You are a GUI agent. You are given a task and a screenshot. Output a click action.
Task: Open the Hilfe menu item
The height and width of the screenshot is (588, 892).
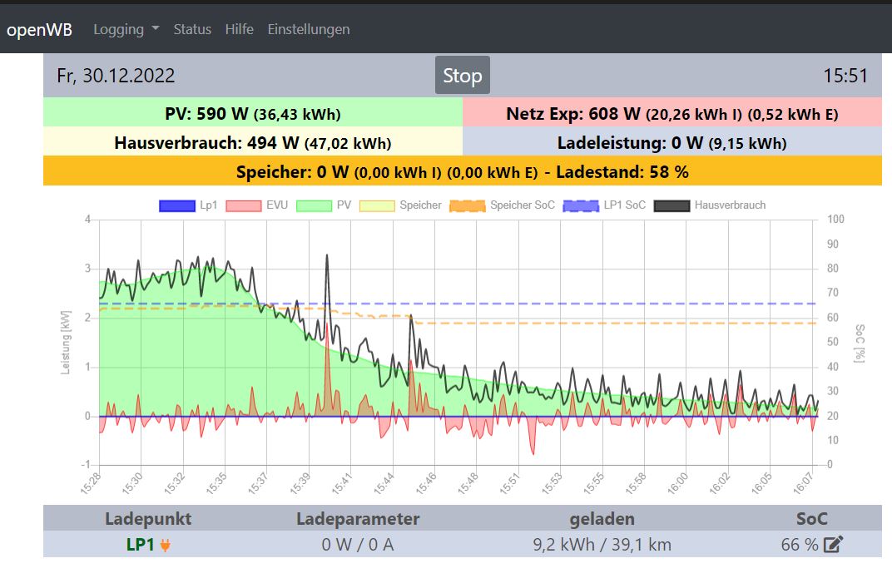coord(239,30)
